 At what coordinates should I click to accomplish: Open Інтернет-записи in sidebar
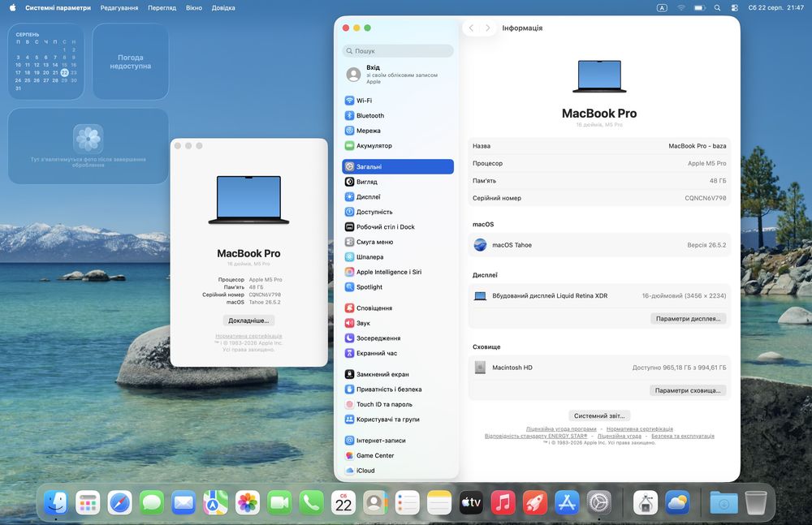398,441
